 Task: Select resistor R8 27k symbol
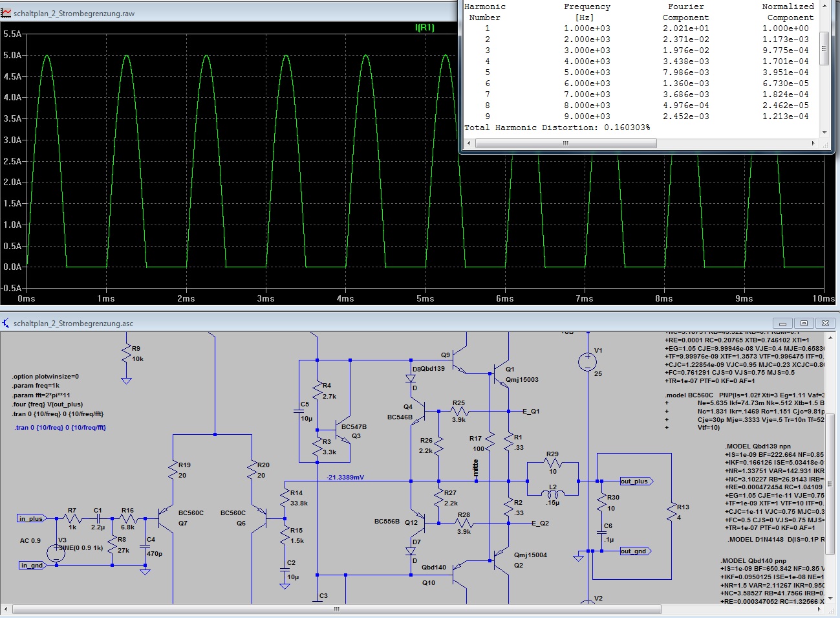coord(113,544)
